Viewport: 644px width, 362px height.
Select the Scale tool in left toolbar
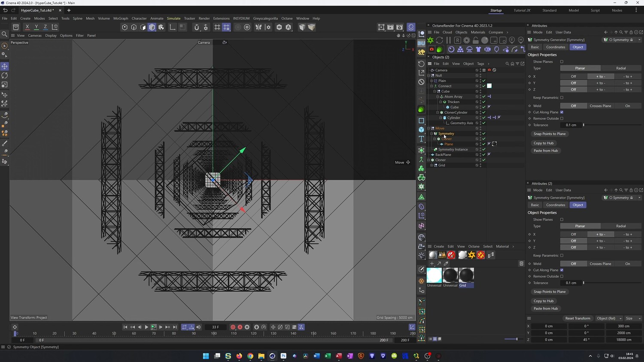(x=5, y=85)
